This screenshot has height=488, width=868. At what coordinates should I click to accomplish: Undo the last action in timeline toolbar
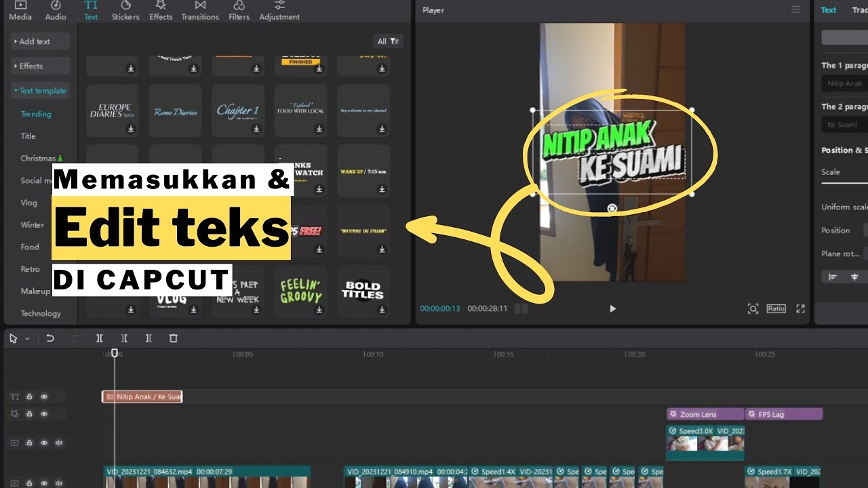pyautogui.click(x=50, y=338)
